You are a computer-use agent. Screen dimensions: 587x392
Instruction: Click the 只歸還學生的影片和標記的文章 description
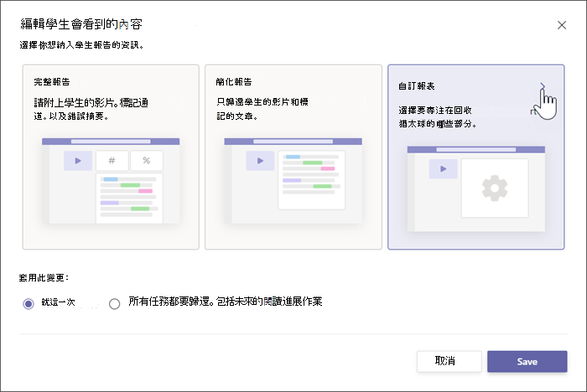[262, 109]
